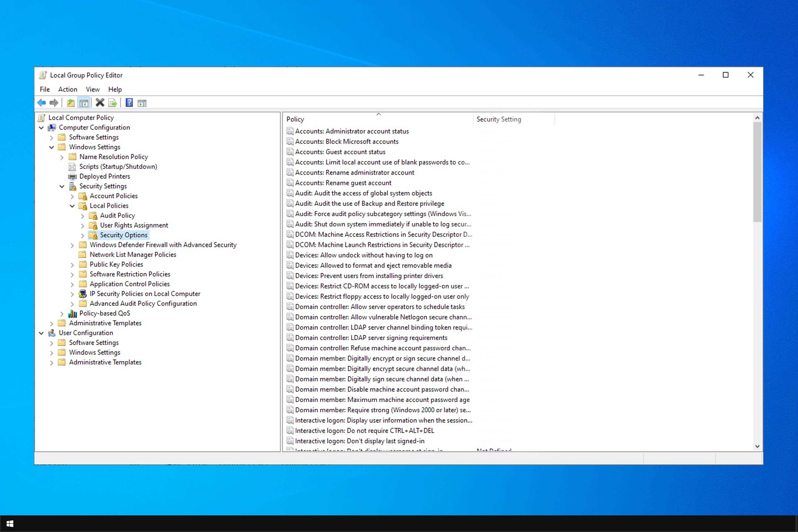Select Interactive logon: Don't display last signed-in
Viewport: 798px width, 532px height.
(360, 441)
